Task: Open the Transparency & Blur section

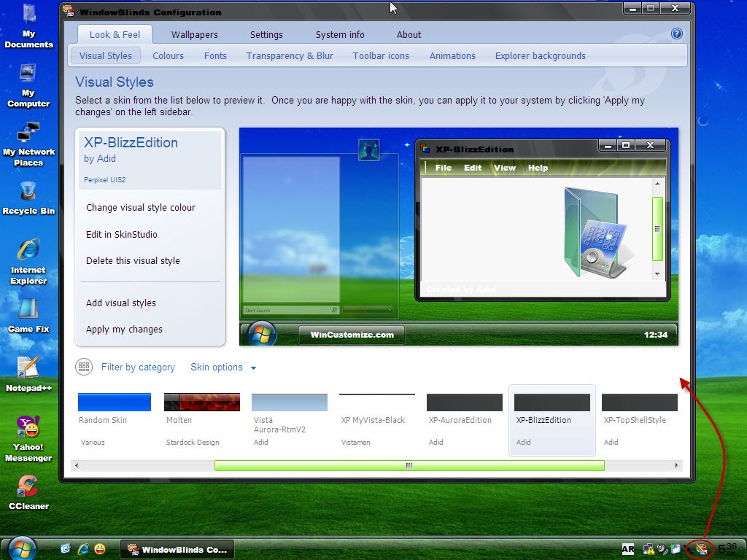Action: (290, 55)
